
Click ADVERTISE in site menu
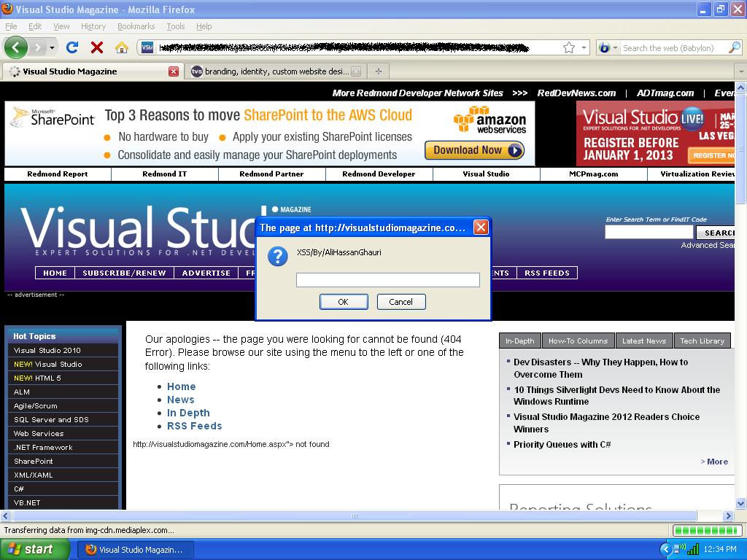tap(206, 273)
